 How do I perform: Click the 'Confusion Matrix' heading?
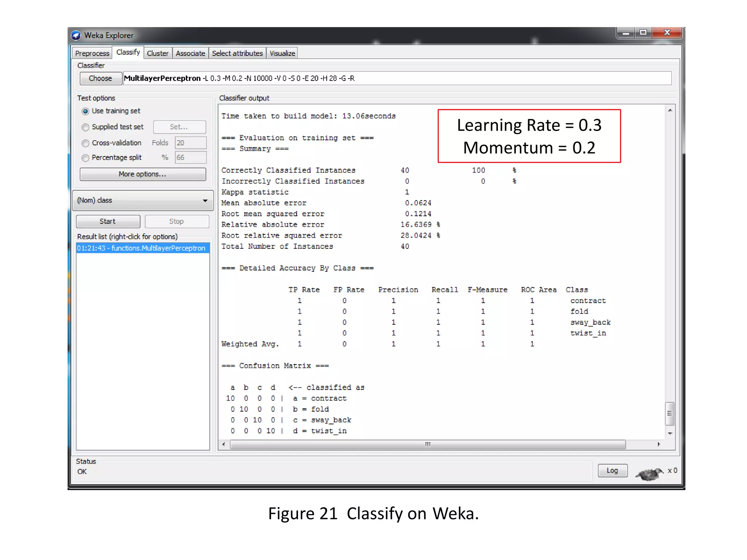coord(275,366)
